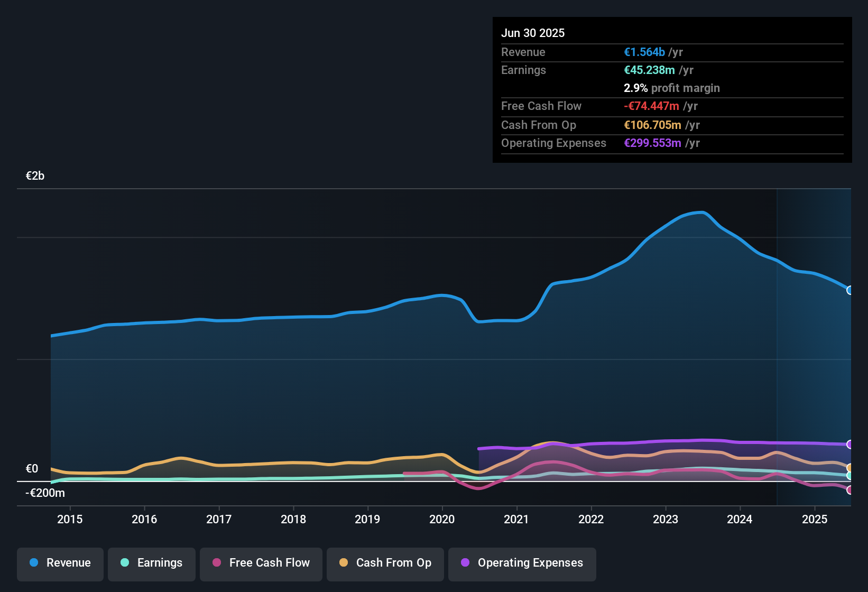This screenshot has height=592, width=868.
Task: Click the -€74.447m free cash flow value
Action: tap(651, 106)
